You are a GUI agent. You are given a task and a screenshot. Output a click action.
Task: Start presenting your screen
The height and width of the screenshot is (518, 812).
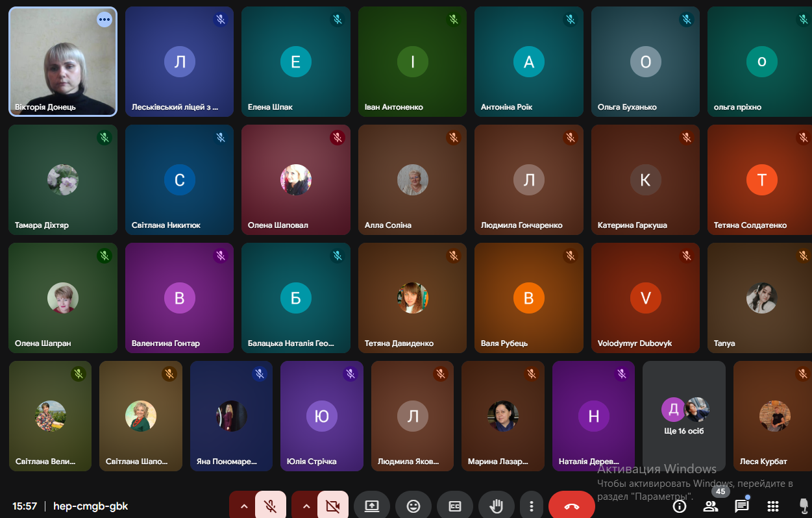(x=372, y=506)
